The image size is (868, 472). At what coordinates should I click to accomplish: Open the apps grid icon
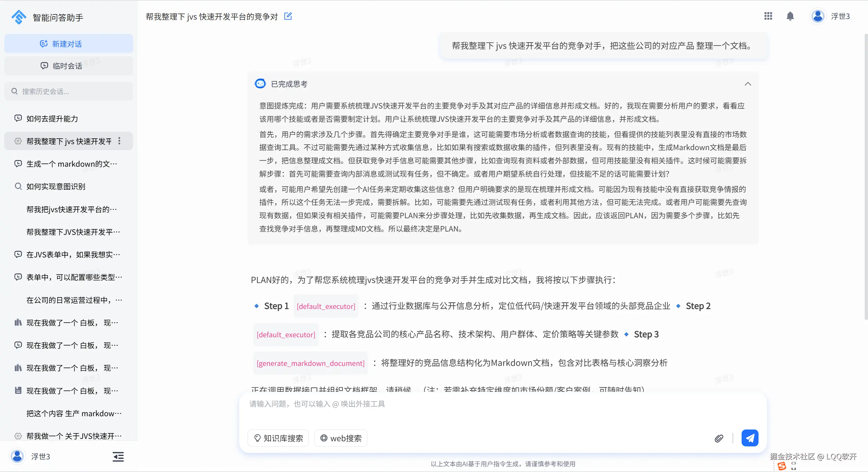[768, 16]
